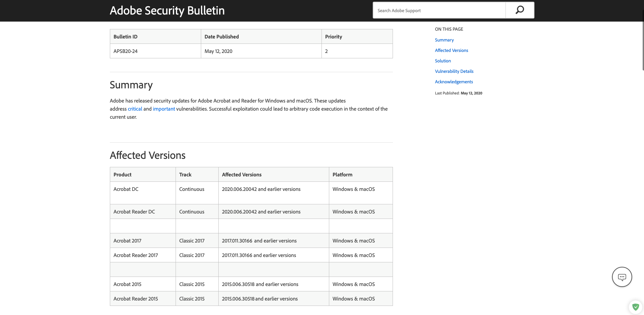The width and height of the screenshot is (644, 315).
Task: Open Affected Versions link in sidebar navigation
Action: [451, 50]
